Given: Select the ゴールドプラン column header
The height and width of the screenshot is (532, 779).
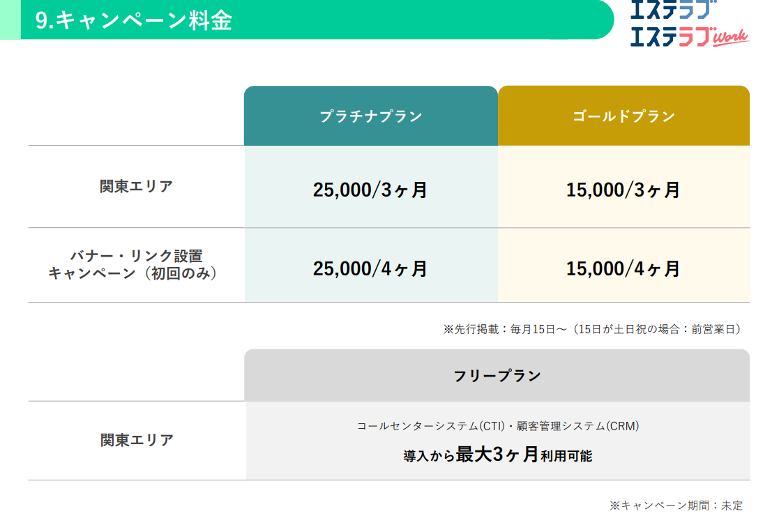Looking at the screenshot, I should point(623,116).
